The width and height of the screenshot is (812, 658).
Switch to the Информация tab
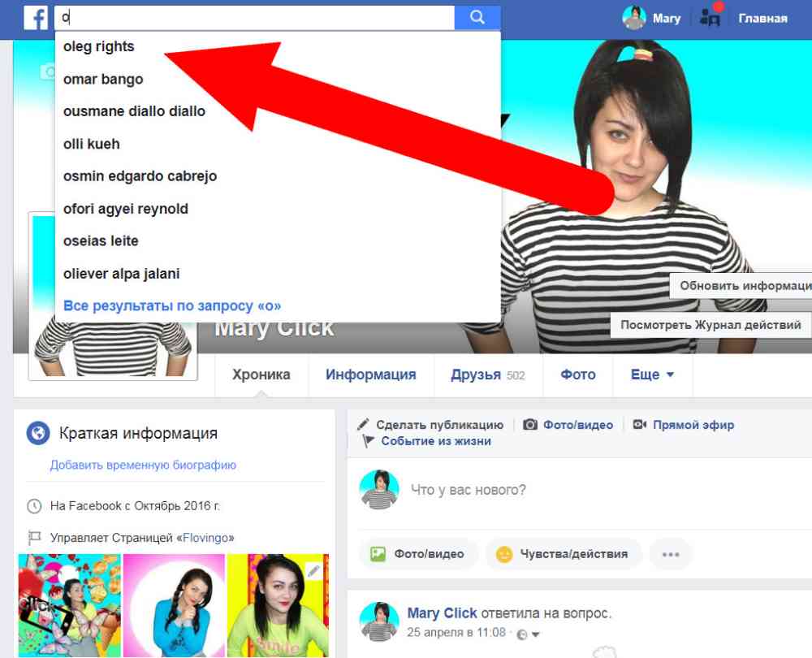(370, 374)
